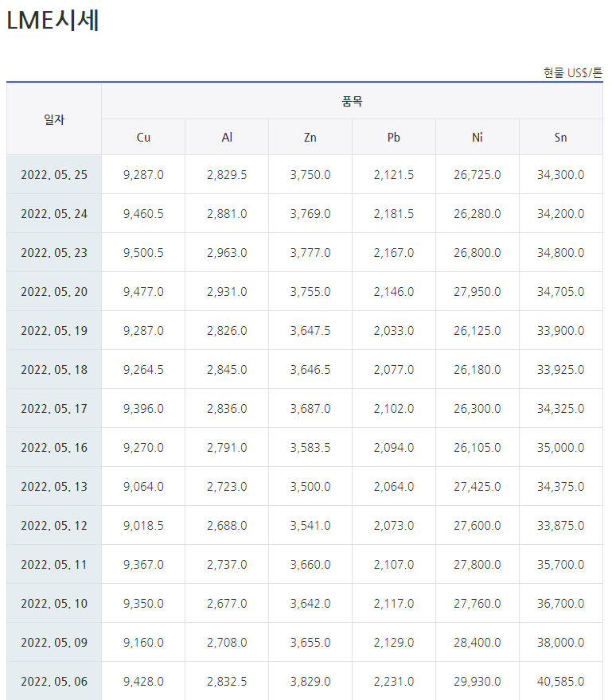Click Sn price 34,300.0
The width and height of the screenshot is (612, 700).
click(x=561, y=174)
